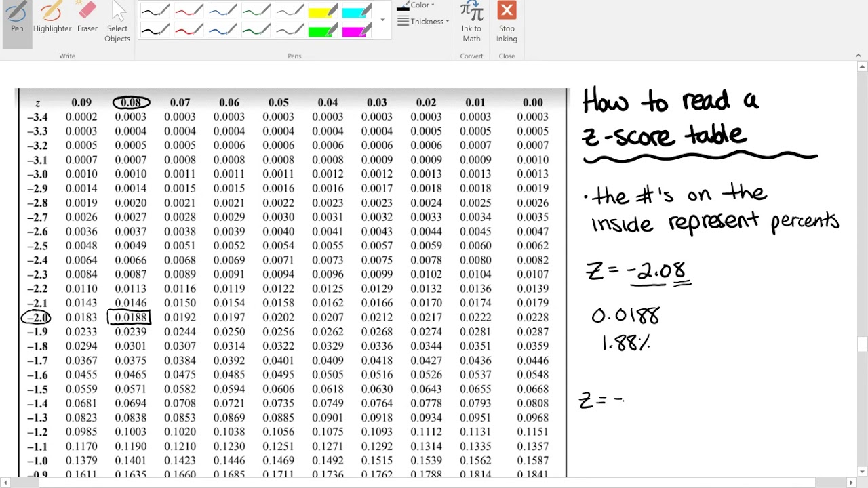The image size is (868, 488).
Task: Click the -3.4 row label
Action: click(x=37, y=117)
